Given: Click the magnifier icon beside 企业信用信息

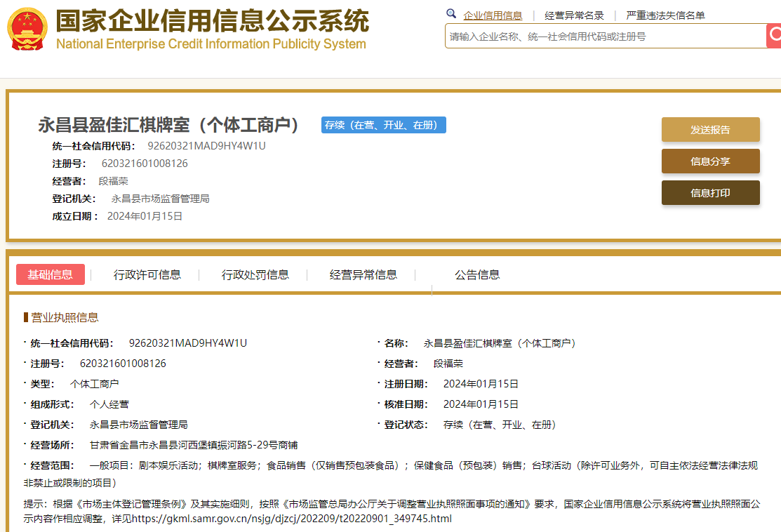Looking at the screenshot, I should pyautogui.click(x=451, y=14).
